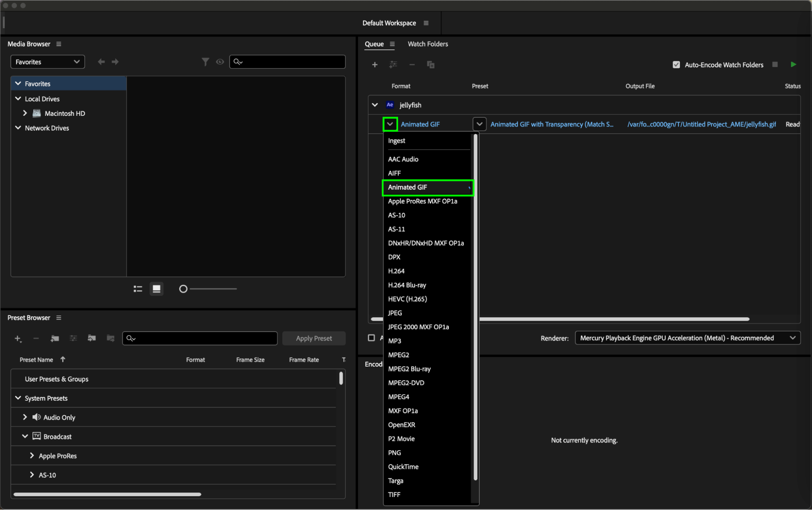Click the filter funnel icon in Media Browser
The width and height of the screenshot is (812, 510).
pos(205,62)
